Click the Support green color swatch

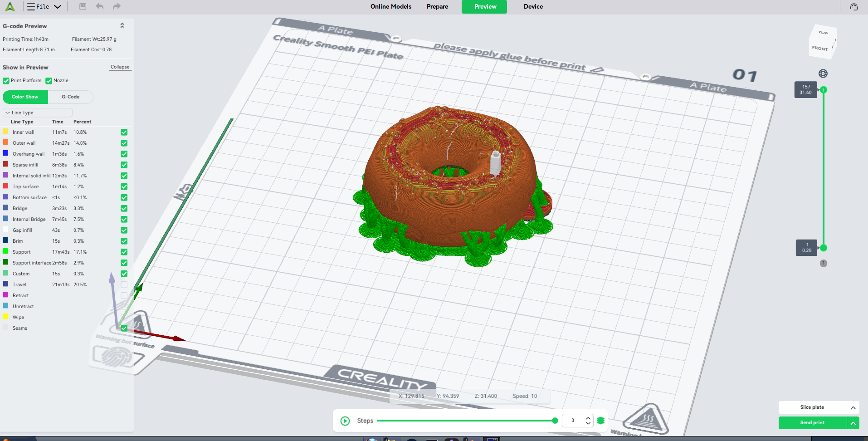click(x=5, y=251)
